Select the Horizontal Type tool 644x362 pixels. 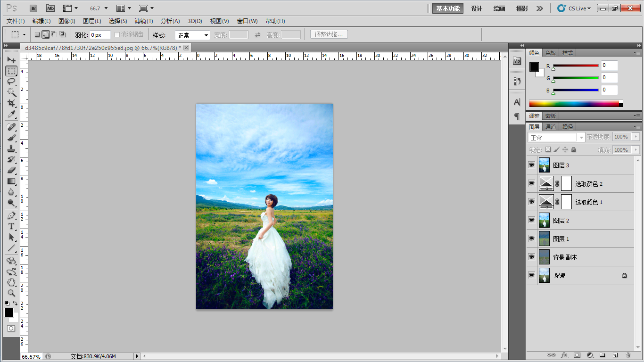pyautogui.click(x=11, y=226)
